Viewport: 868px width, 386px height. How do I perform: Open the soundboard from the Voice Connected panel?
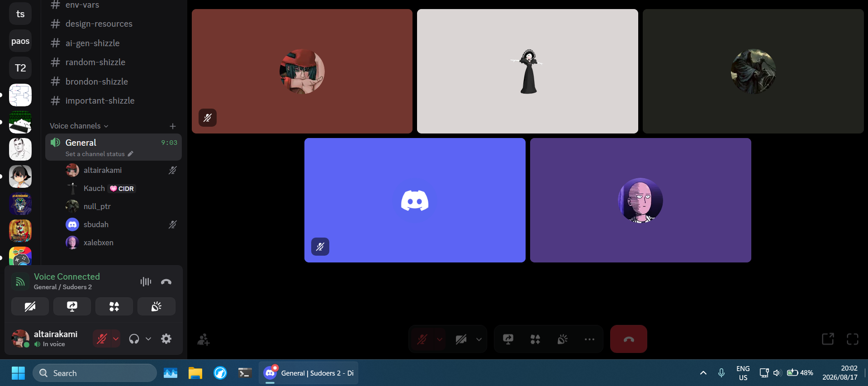[156, 306]
